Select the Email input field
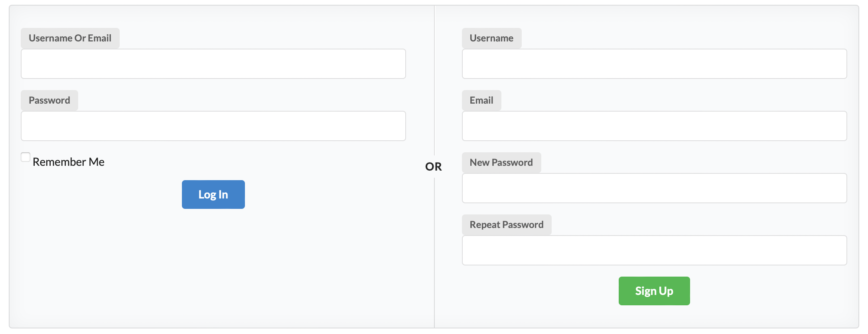This screenshot has height=334, width=868. pyautogui.click(x=654, y=126)
